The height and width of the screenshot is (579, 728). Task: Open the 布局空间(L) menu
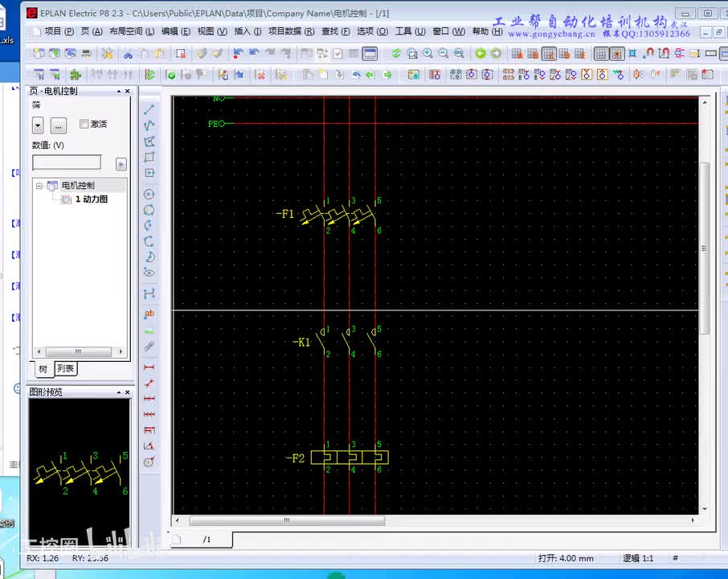tap(132, 31)
